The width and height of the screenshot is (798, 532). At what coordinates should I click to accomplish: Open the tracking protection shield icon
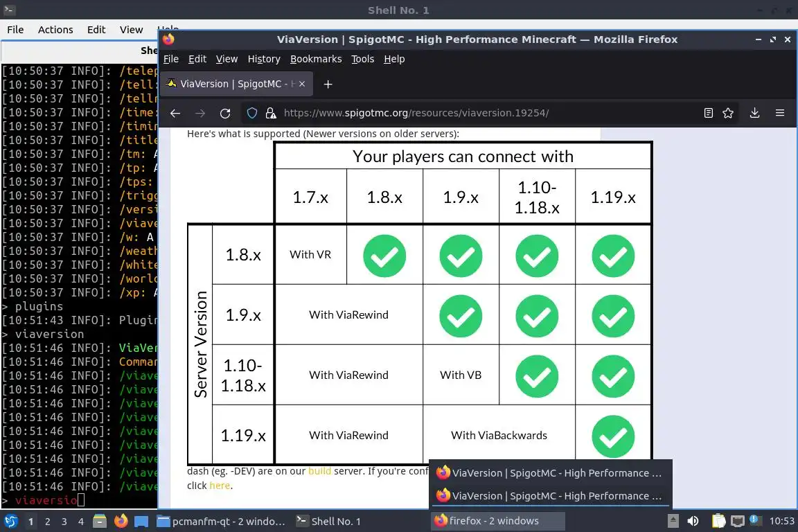click(252, 113)
